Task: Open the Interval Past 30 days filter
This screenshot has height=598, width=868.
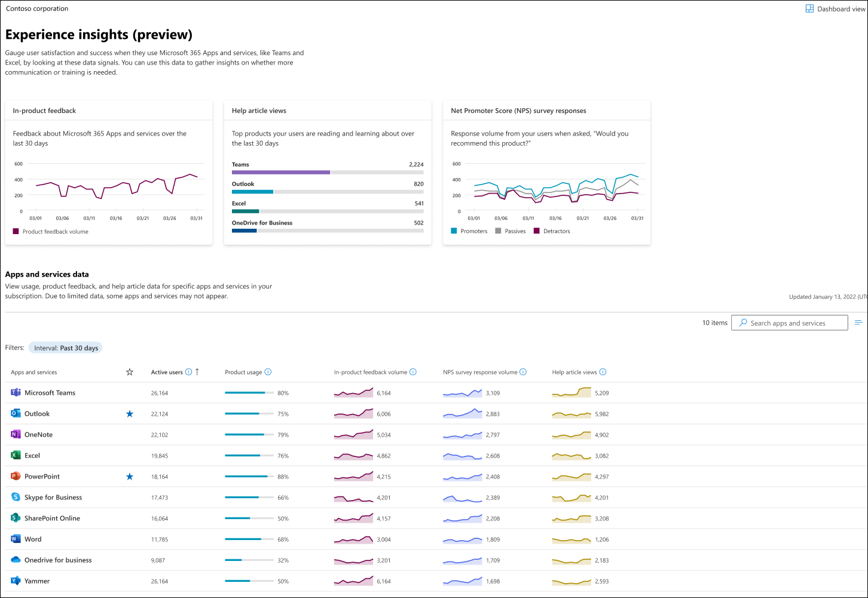Action: coord(65,347)
